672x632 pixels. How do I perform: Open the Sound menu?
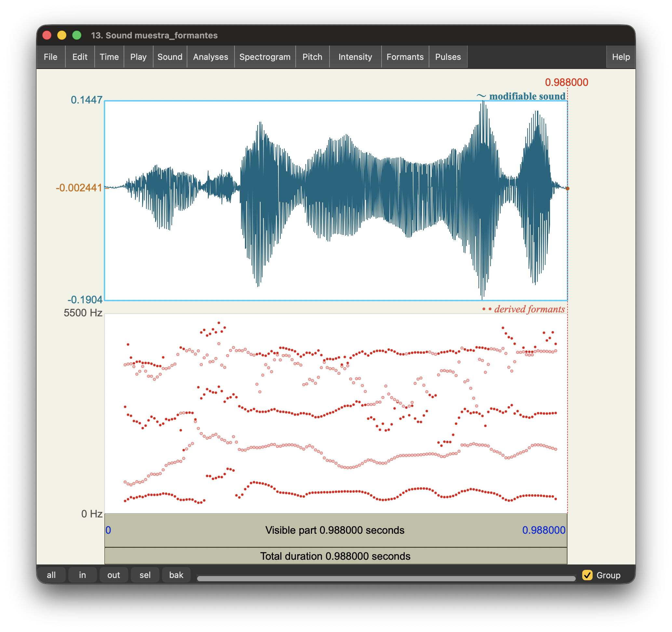point(170,57)
